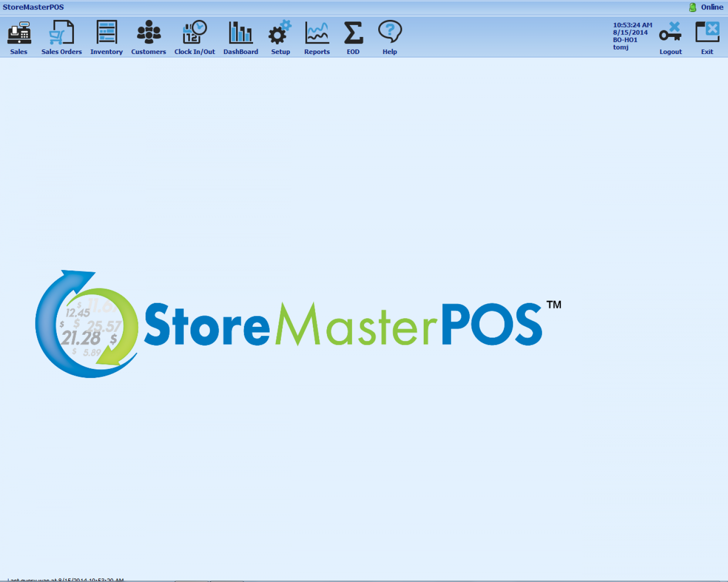Select Clock In/Out time clock icon
Screen dimensions: 728x582
click(x=194, y=32)
